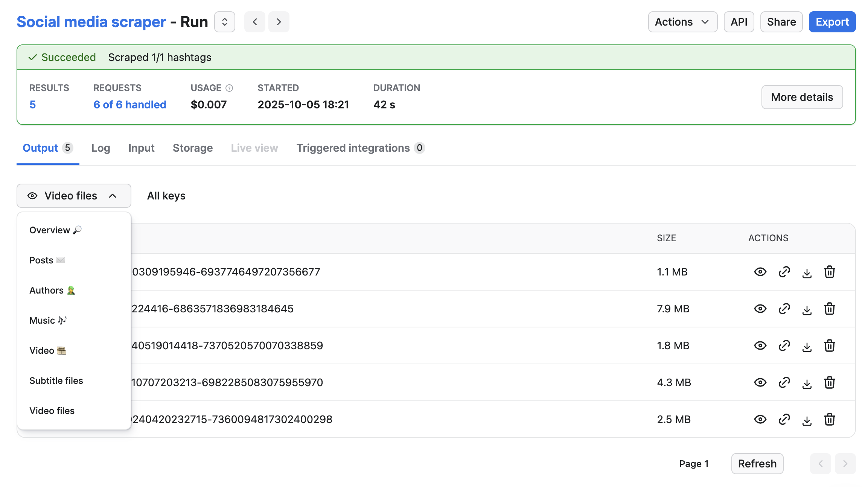Download the 2.5 MB video file
This screenshot has width=868, height=487.
(807, 420)
